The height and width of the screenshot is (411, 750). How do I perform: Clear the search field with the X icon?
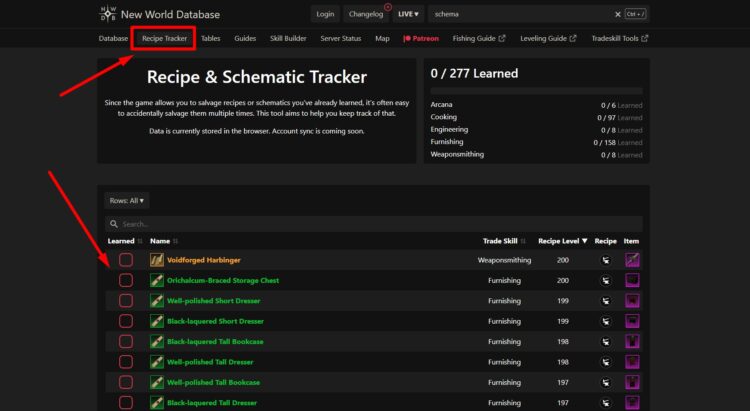(x=618, y=14)
